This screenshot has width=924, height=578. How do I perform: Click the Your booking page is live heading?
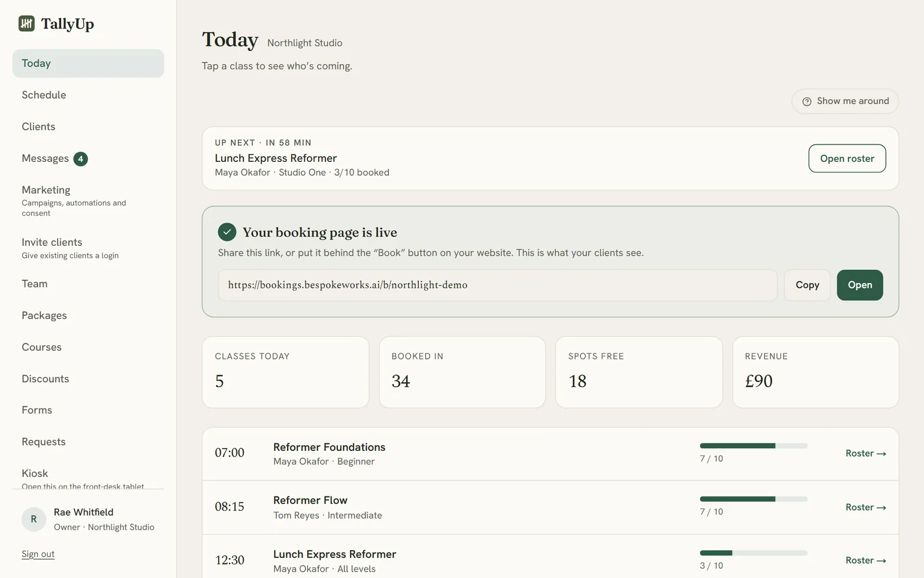[320, 232]
